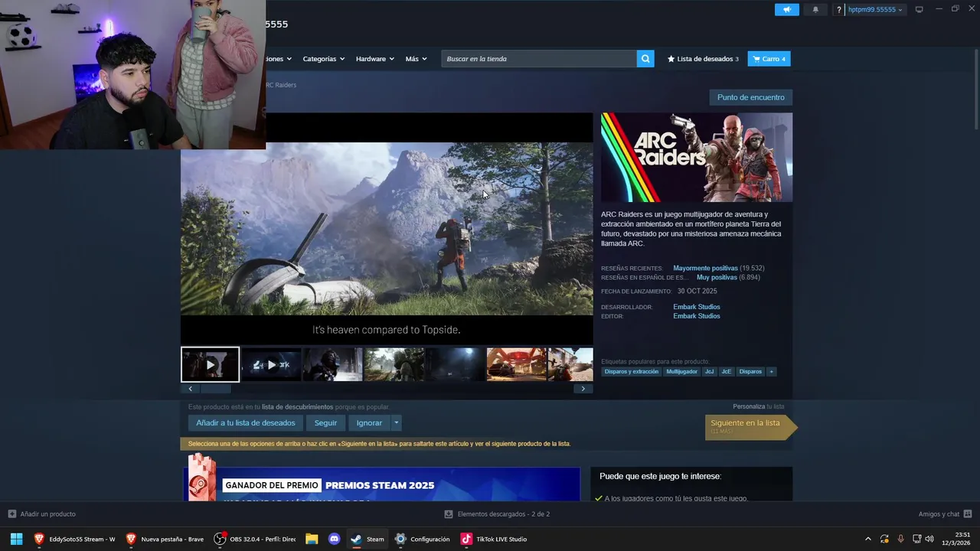Open TikTok LIVE Studio from the taskbar
980x551 pixels.
pos(494,539)
